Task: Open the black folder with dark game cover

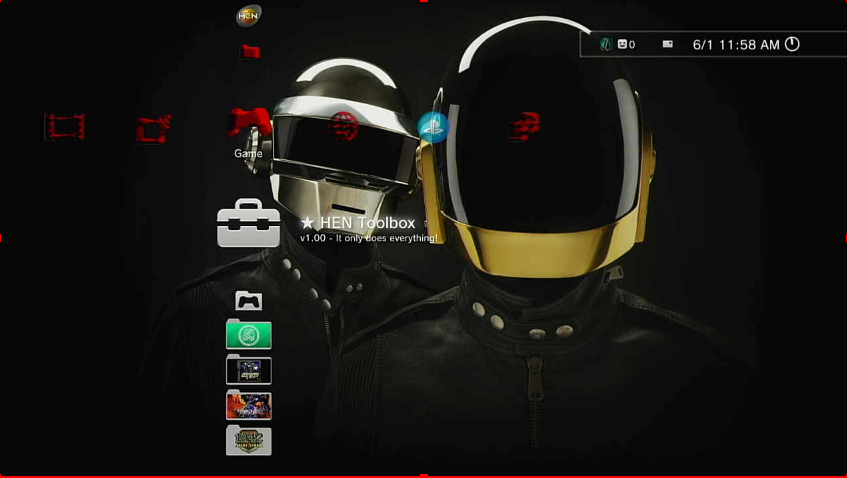Action: click(x=249, y=370)
